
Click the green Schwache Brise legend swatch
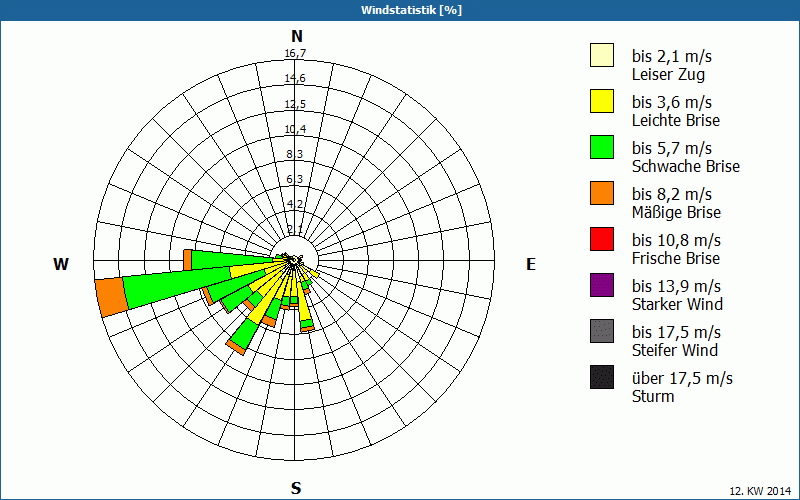pyautogui.click(x=602, y=147)
